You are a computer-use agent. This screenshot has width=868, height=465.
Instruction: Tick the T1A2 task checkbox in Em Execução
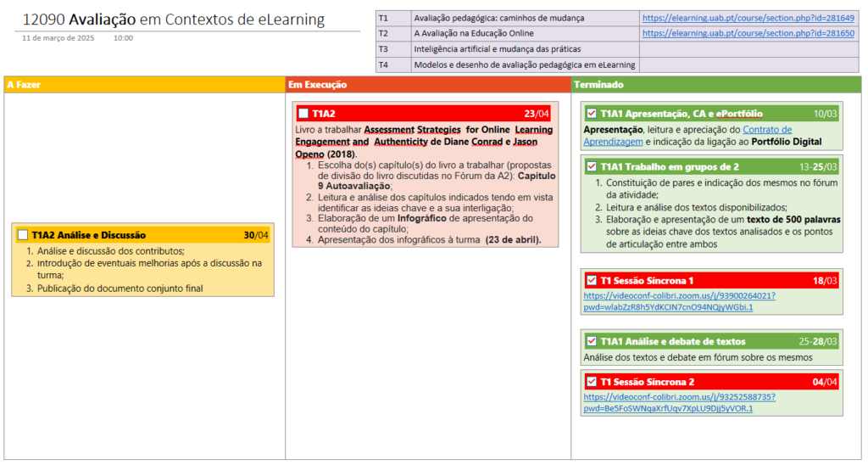303,114
